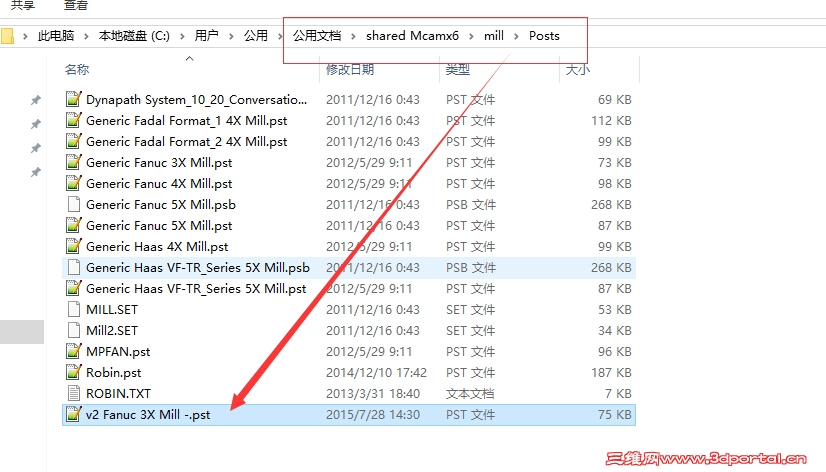Click the fourth pin icon in quick access
The width and height of the screenshot is (826, 472).
coord(35,172)
